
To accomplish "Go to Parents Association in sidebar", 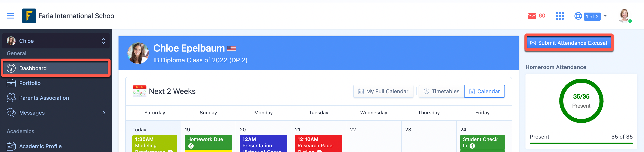I will click(x=44, y=98).
